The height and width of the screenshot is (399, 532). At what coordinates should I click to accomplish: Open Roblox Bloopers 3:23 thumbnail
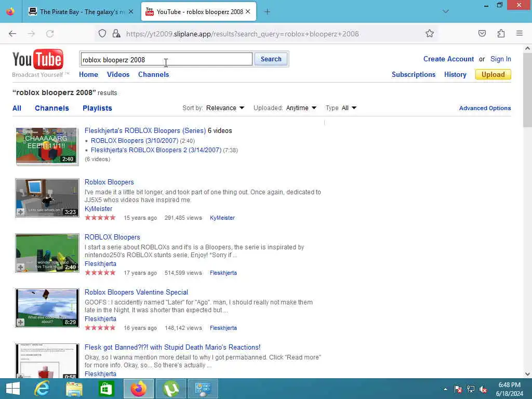coord(47,198)
